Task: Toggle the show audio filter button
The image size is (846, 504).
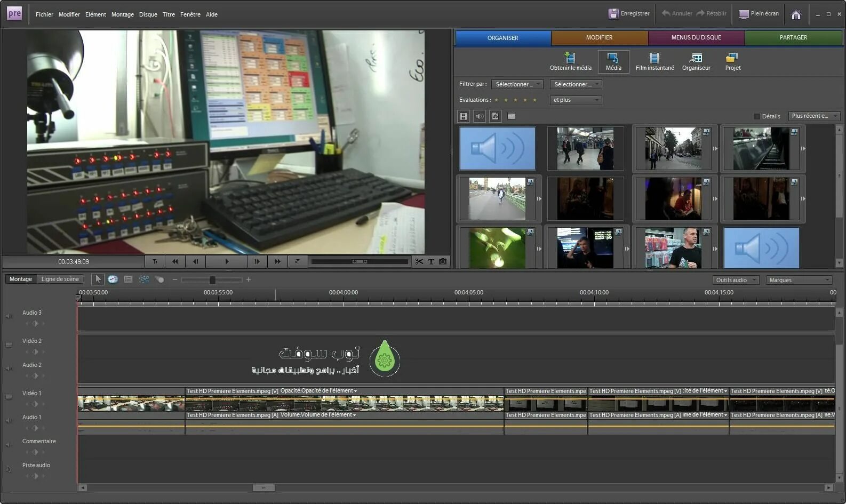Action: click(x=480, y=116)
